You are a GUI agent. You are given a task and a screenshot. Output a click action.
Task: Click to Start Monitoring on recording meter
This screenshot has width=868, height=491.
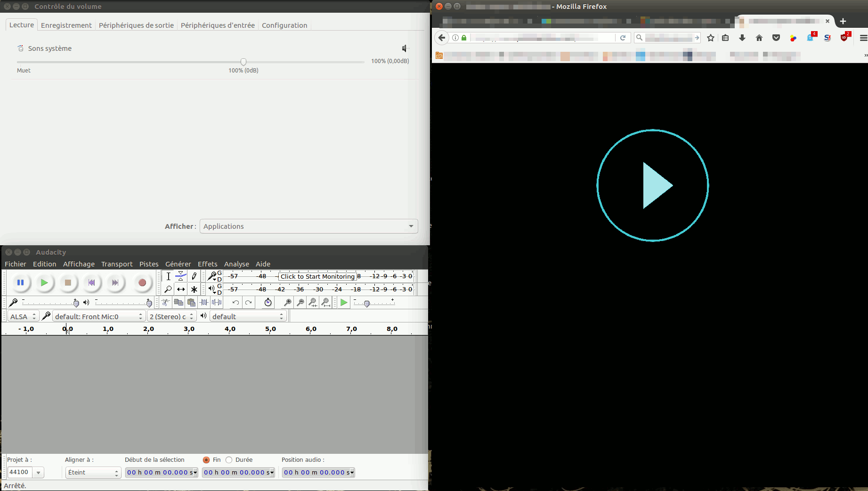(x=317, y=276)
